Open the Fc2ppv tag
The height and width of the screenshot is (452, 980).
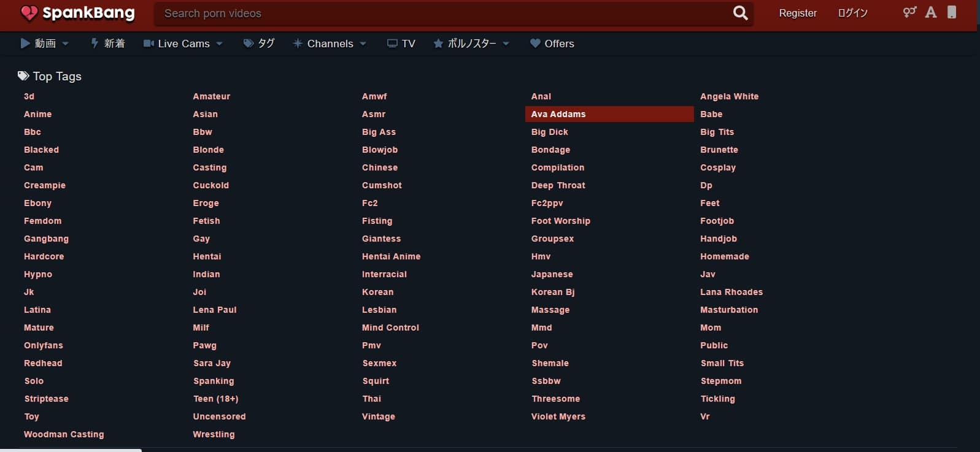[547, 203]
